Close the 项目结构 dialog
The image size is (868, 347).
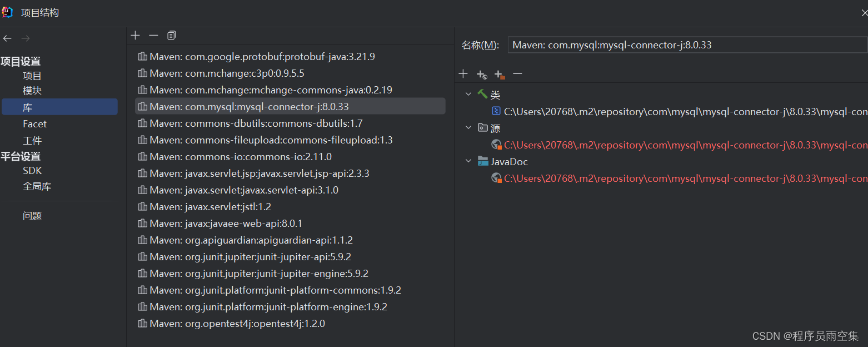[864, 12]
